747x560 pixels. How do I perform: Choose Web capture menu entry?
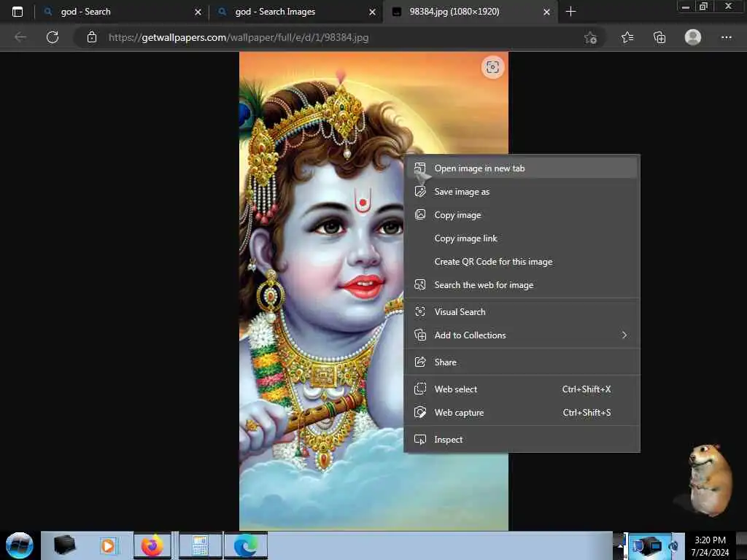point(522,413)
